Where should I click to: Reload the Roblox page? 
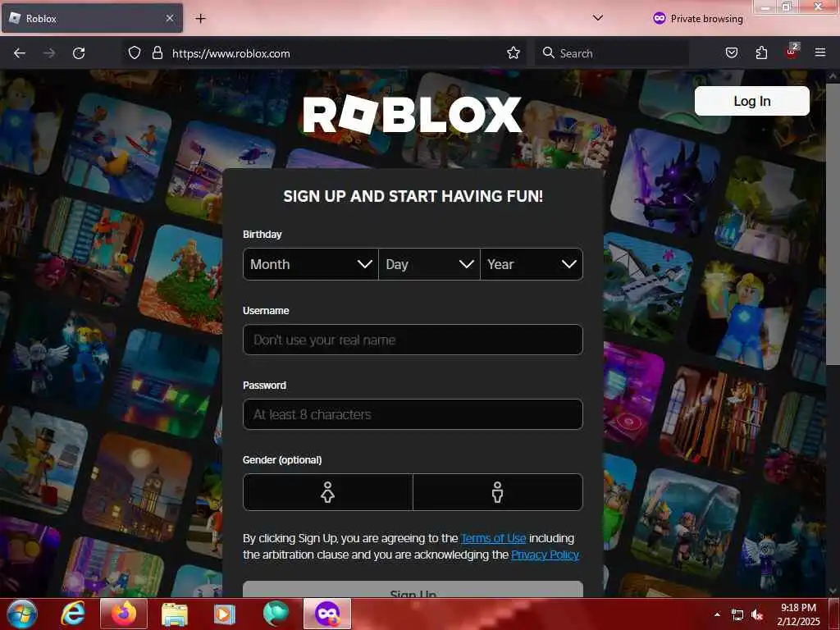[79, 53]
